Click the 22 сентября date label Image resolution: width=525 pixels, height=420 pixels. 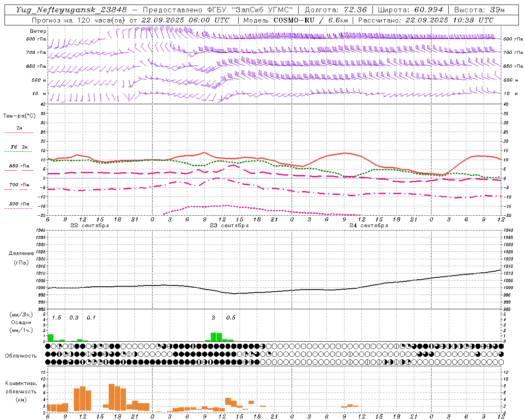coord(90,226)
